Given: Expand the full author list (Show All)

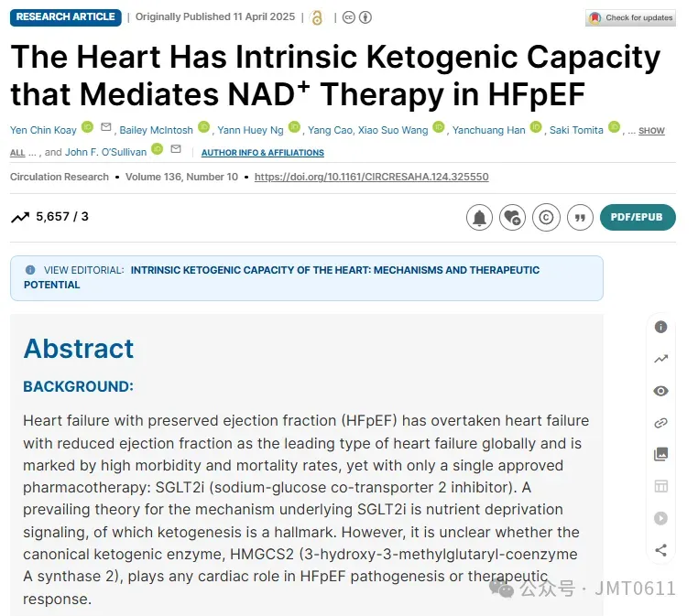Looking at the screenshot, I should point(649,132).
